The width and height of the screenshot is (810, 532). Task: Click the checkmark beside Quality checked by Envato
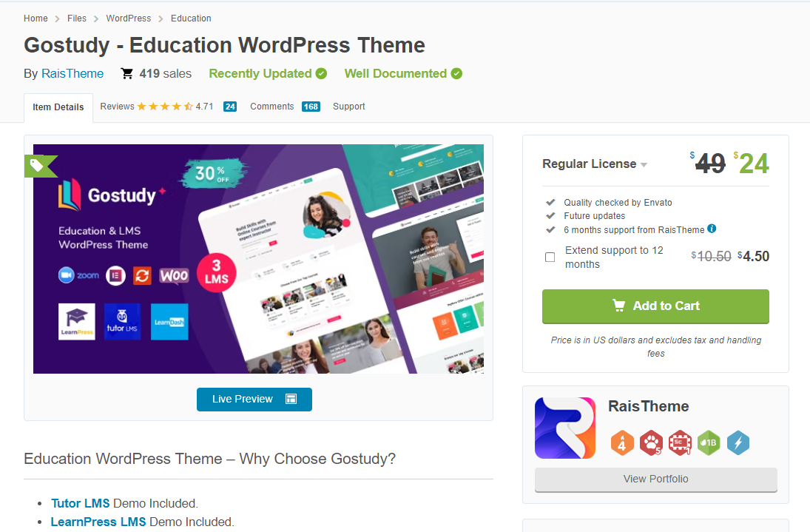pos(550,202)
